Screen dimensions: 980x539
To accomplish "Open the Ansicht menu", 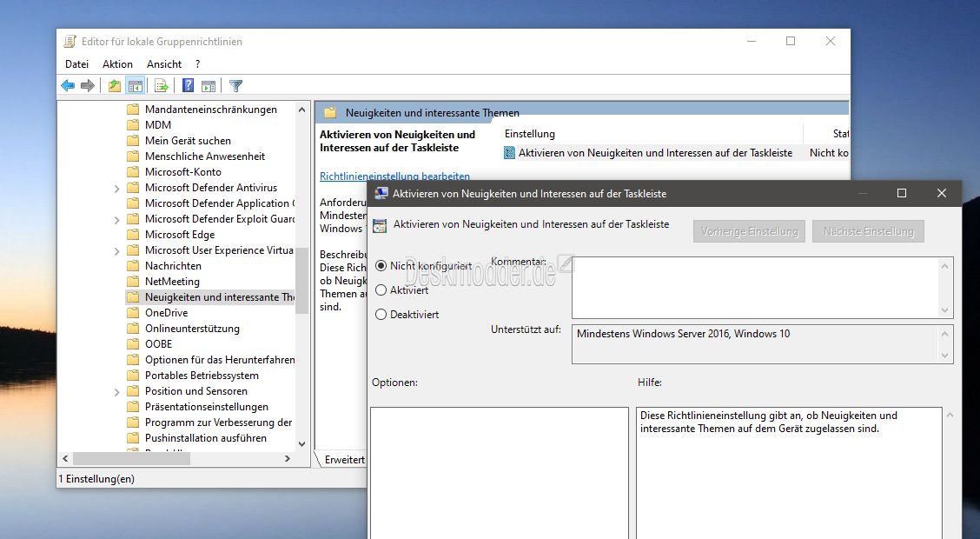I will [164, 64].
